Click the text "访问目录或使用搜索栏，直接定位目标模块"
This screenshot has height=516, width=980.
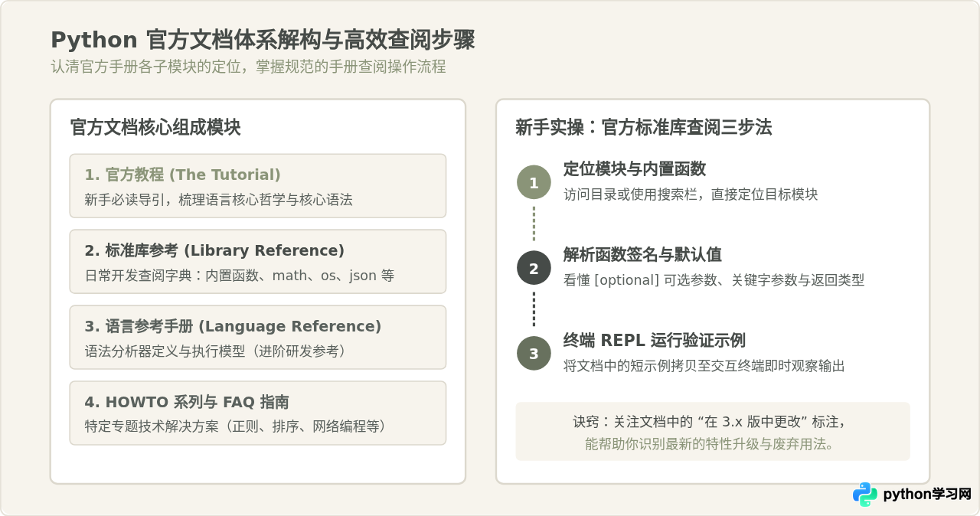[x=691, y=194]
